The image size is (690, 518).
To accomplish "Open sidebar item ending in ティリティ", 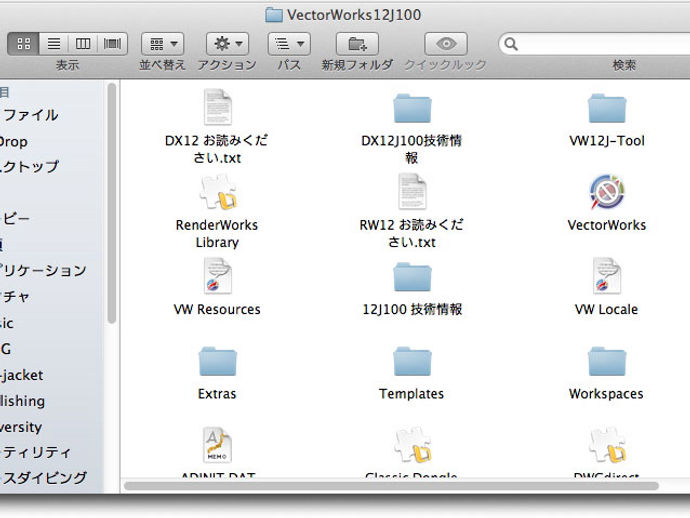I will pyautogui.click(x=36, y=452).
